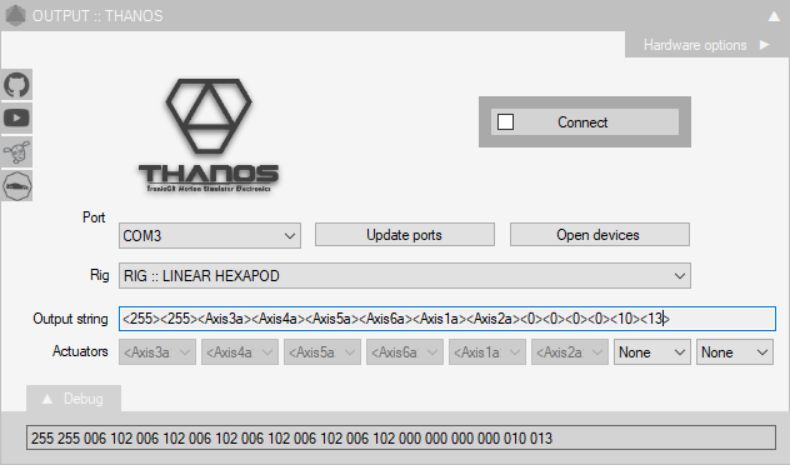Collapse the Debug tab

point(74,399)
